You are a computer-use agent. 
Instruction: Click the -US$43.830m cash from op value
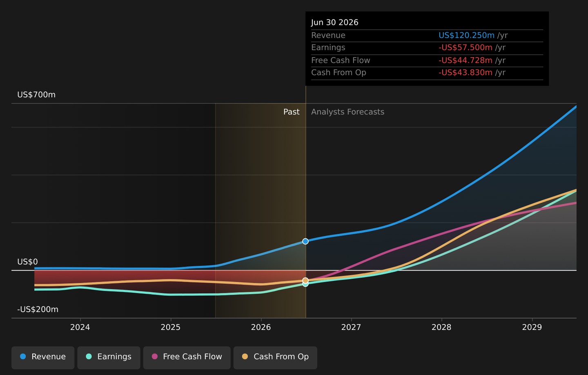point(465,73)
